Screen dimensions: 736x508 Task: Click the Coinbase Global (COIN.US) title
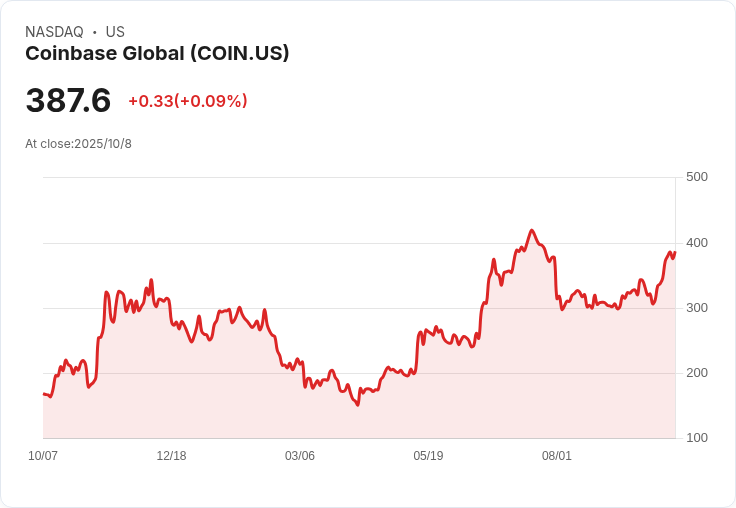pos(157,54)
